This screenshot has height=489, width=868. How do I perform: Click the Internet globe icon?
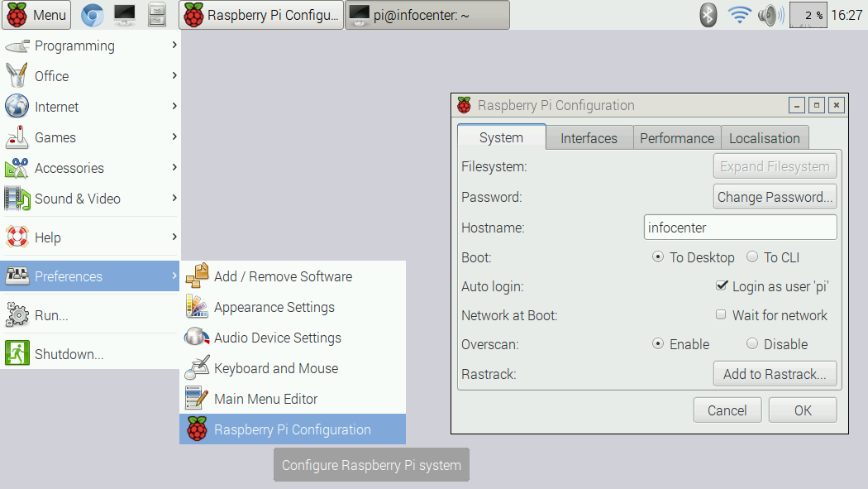coord(17,106)
